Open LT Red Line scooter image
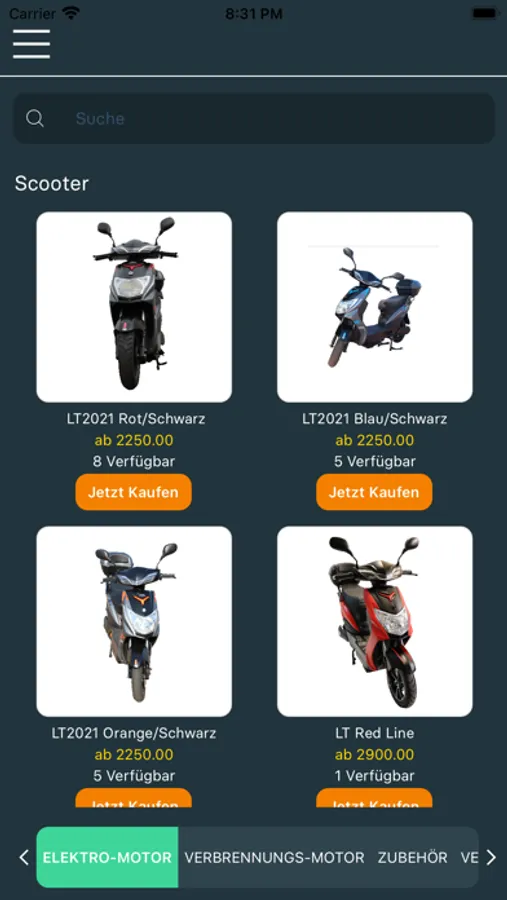This screenshot has width=507, height=900. click(375, 622)
